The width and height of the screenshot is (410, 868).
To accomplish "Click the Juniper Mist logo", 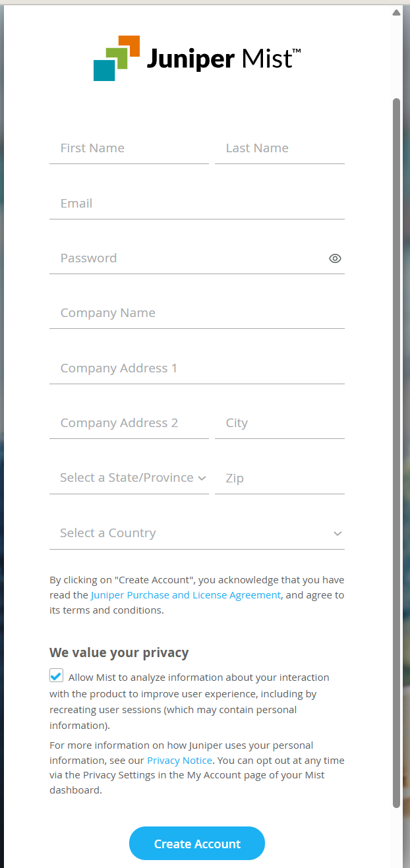I will tap(196, 59).
